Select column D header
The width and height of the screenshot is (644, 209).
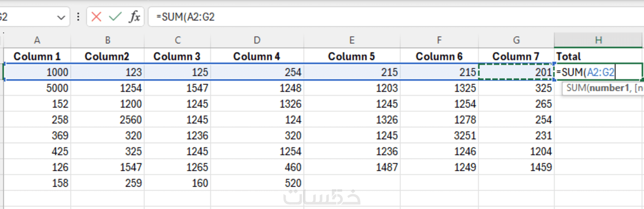[257, 40]
